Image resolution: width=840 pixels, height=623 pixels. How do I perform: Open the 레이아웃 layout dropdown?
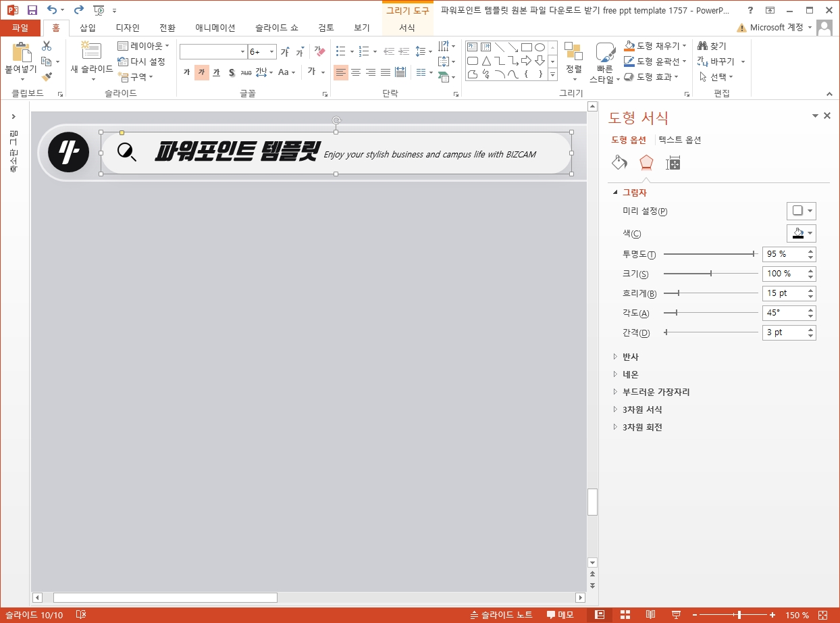coord(143,46)
